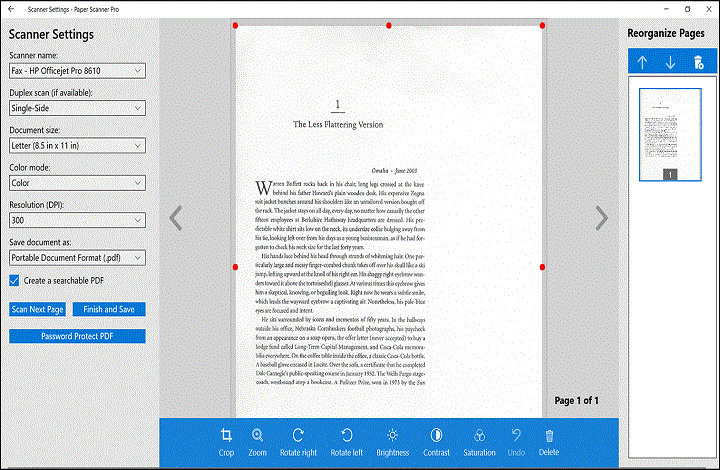Image resolution: width=720 pixels, height=470 pixels.
Task: Expand the Document size dropdown
Action: click(77, 144)
